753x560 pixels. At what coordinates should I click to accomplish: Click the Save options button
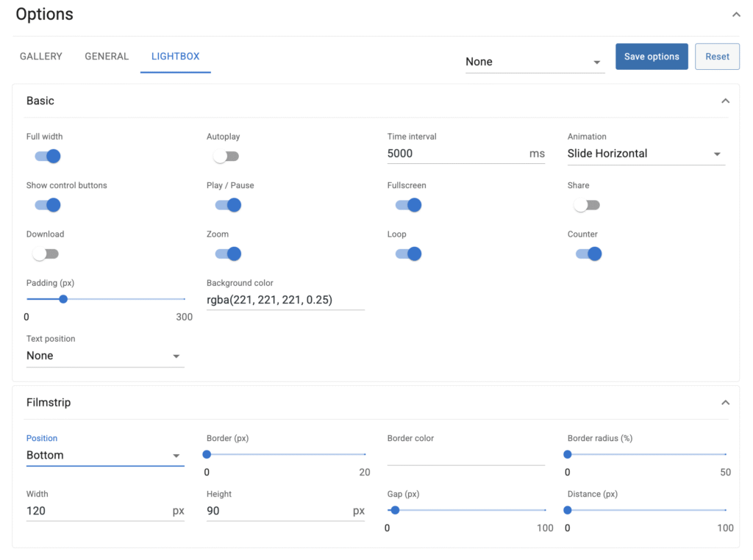coord(652,57)
